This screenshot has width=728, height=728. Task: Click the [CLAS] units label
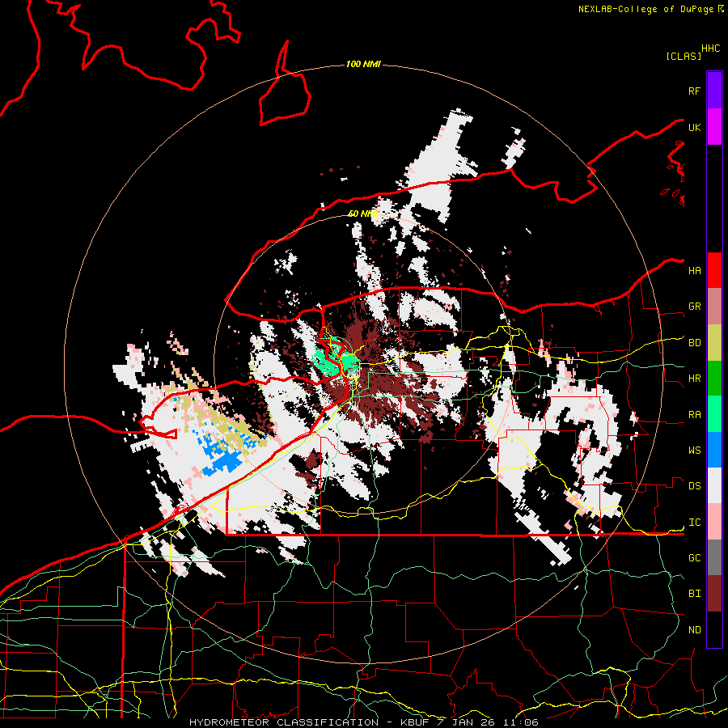point(684,57)
